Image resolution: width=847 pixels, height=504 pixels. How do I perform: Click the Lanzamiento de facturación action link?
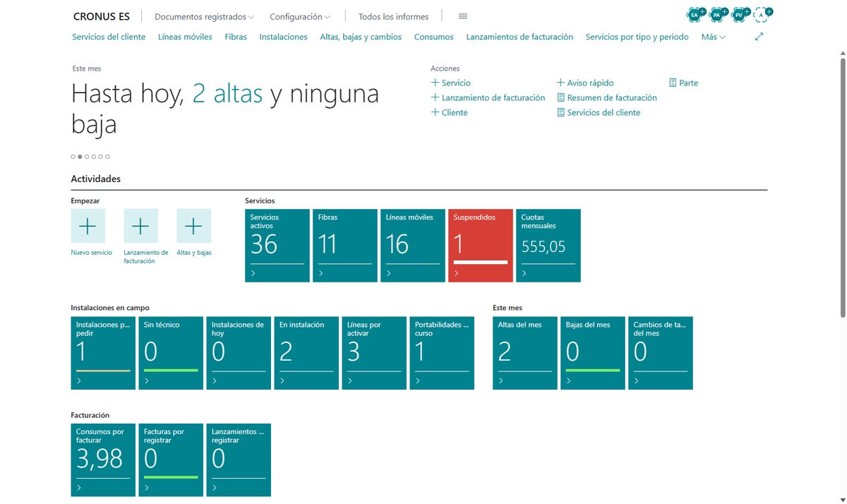coord(488,97)
